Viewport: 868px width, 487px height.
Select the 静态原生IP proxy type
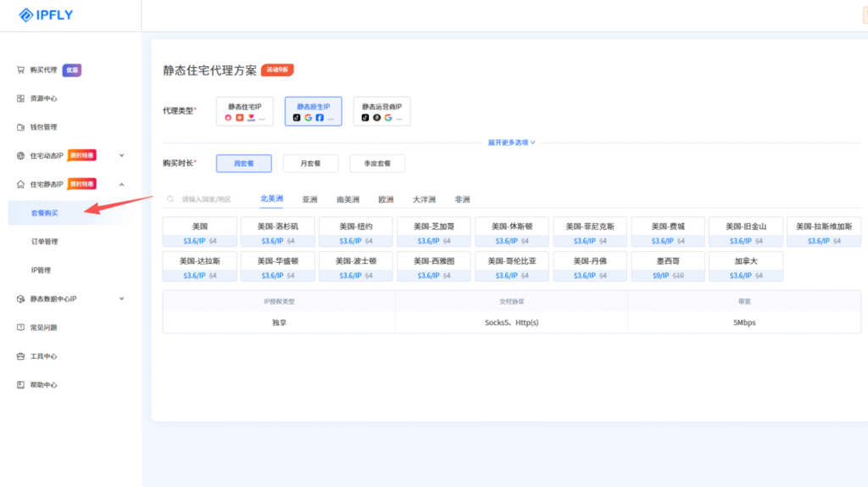(314, 111)
